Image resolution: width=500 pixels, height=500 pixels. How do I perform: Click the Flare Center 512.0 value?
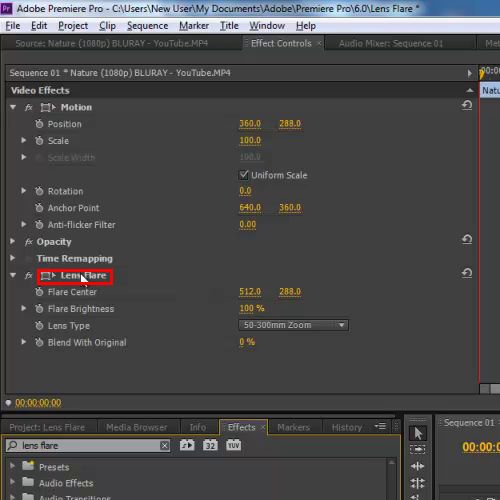(x=250, y=292)
